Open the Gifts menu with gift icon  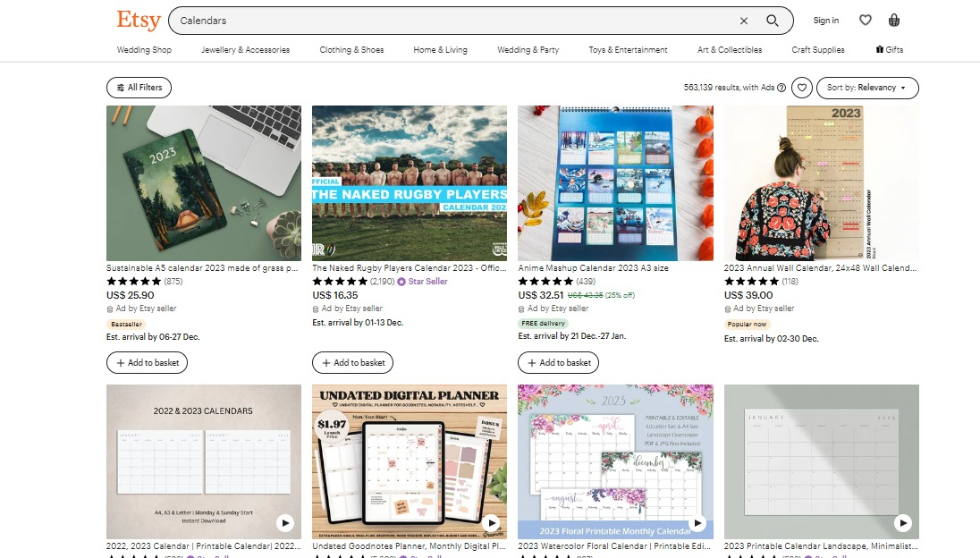click(x=890, y=49)
